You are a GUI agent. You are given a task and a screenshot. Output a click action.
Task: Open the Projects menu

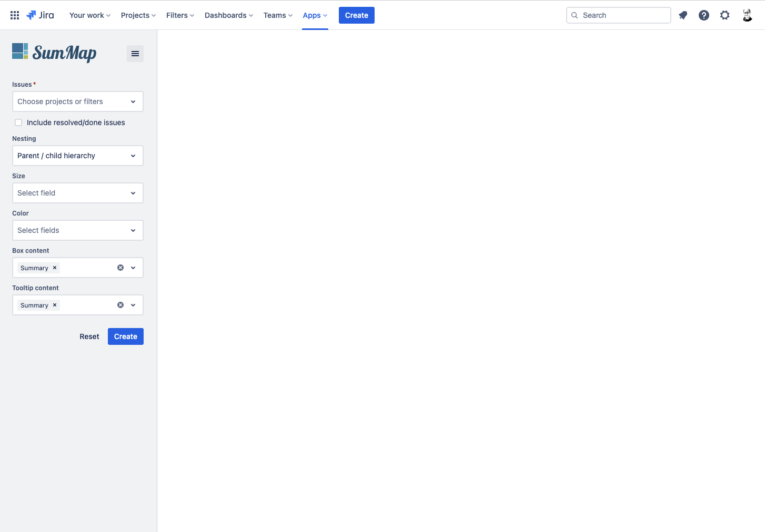[x=138, y=15]
